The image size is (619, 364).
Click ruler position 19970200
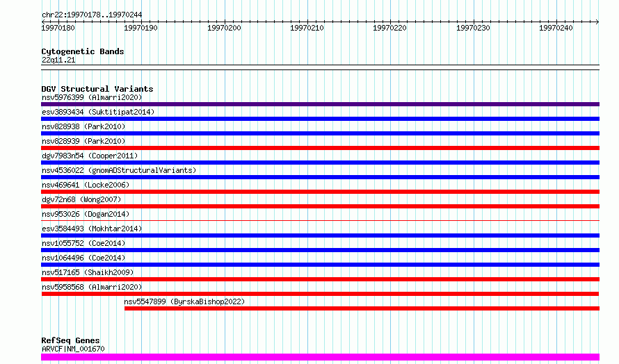(x=224, y=28)
